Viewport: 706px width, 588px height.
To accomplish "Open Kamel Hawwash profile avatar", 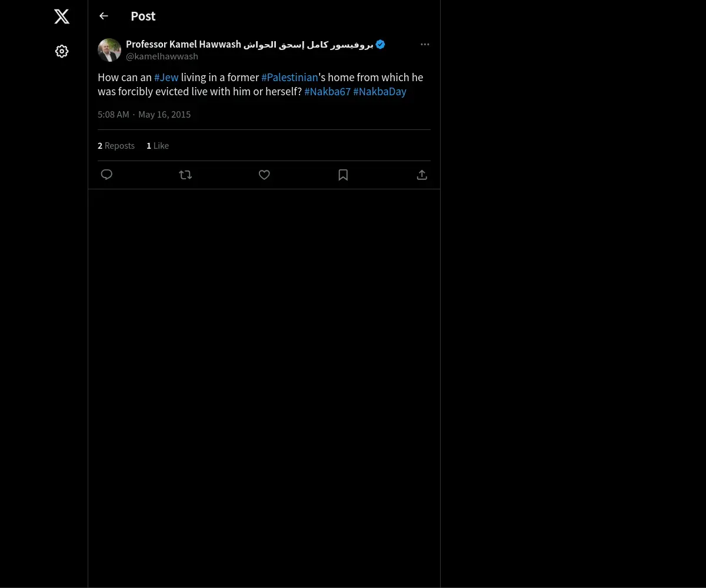I will click(x=109, y=51).
